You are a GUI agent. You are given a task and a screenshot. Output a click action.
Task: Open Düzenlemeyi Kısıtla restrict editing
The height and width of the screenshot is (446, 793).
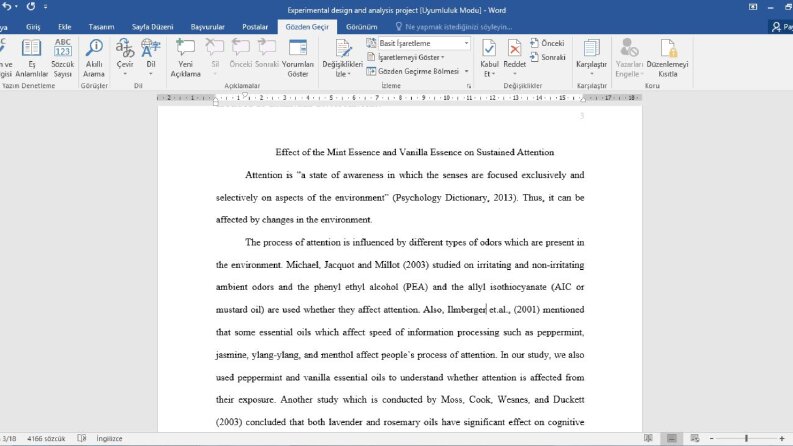click(x=668, y=58)
